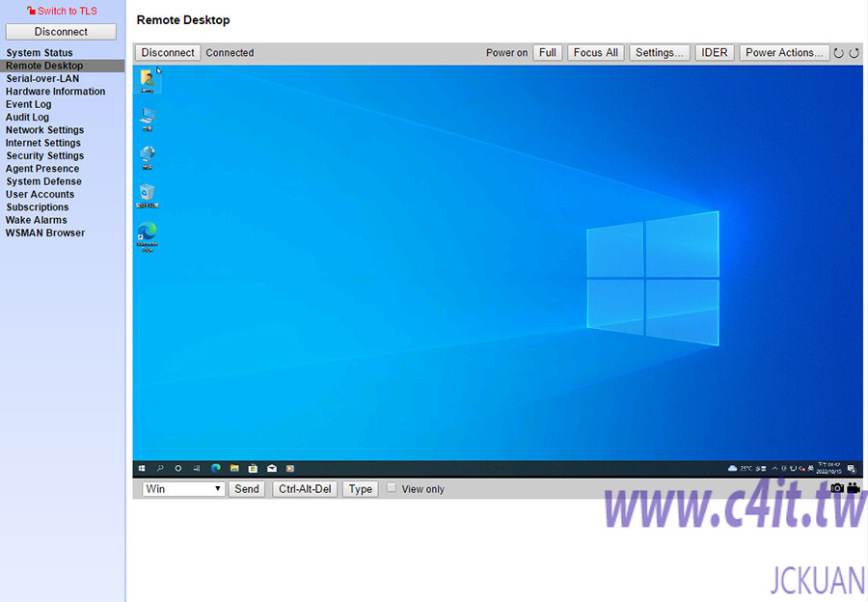Click the red unlocked padlock icon
The height and width of the screenshot is (602, 868).
(x=31, y=11)
